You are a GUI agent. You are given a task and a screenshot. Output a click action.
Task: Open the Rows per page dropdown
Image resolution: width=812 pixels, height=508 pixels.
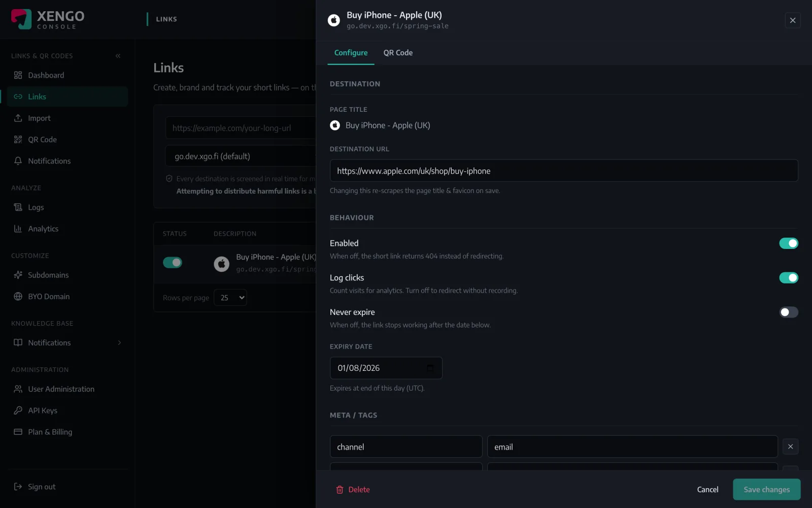click(x=230, y=298)
